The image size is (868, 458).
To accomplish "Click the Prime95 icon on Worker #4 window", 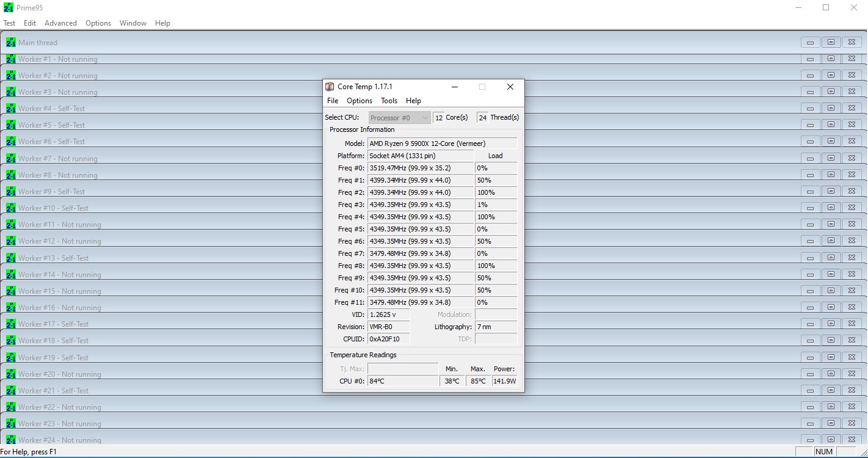I will tap(10, 108).
